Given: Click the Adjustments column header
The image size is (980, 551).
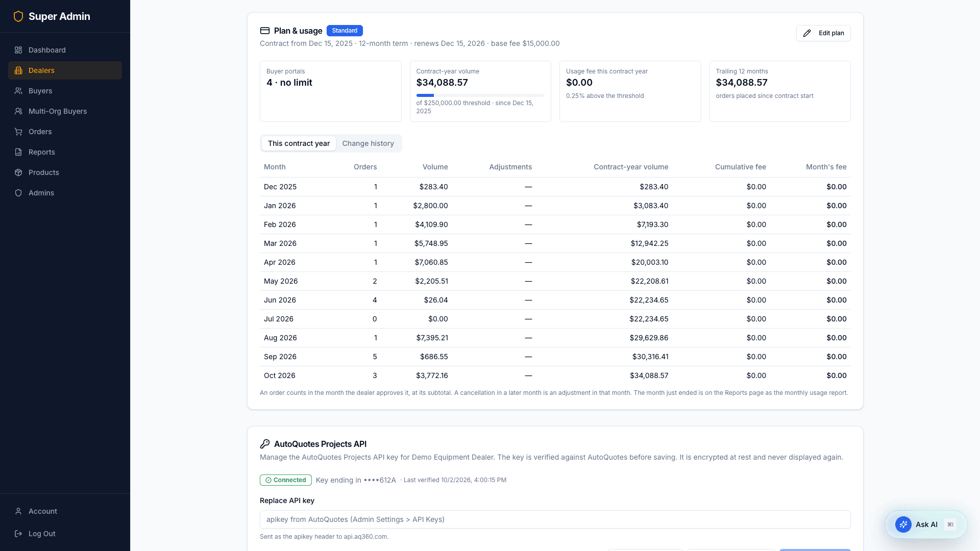Looking at the screenshot, I should pyautogui.click(x=510, y=167).
